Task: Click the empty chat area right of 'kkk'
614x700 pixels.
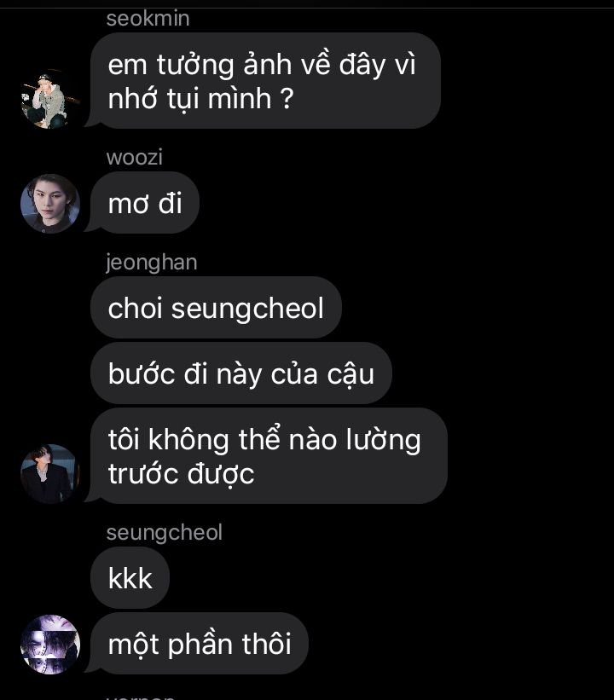Action: point(389,578)
